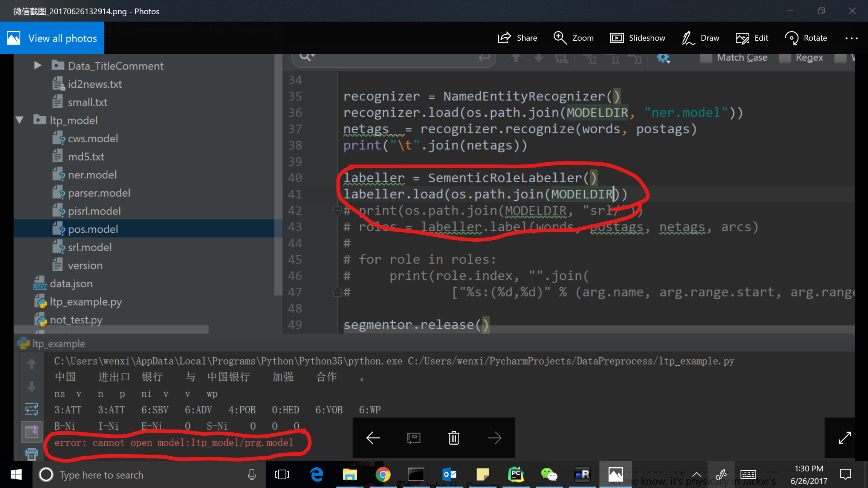Open the search settings gear dropdown
The height and width of the screenshot is (488, 868).
[663, 58]
